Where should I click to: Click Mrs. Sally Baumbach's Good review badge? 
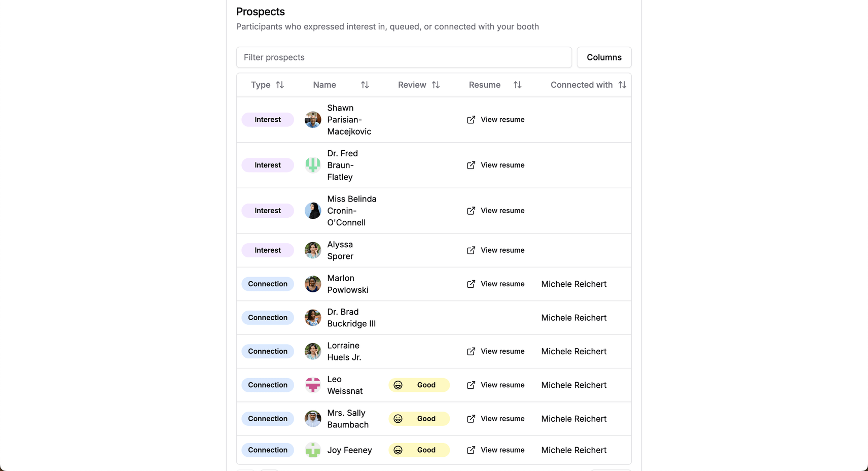pyautogui.click(x=419, y=419)
